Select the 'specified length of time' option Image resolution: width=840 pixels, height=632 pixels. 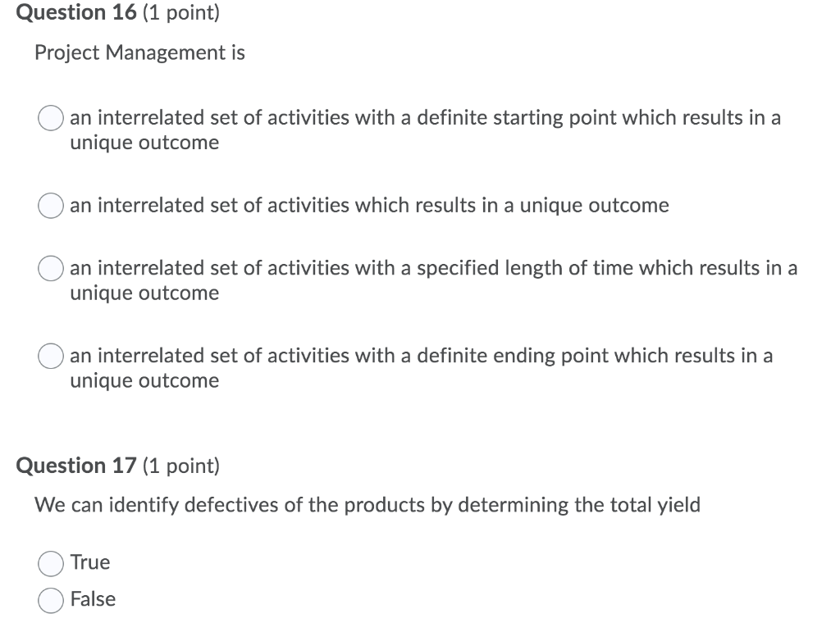(50, 268)
